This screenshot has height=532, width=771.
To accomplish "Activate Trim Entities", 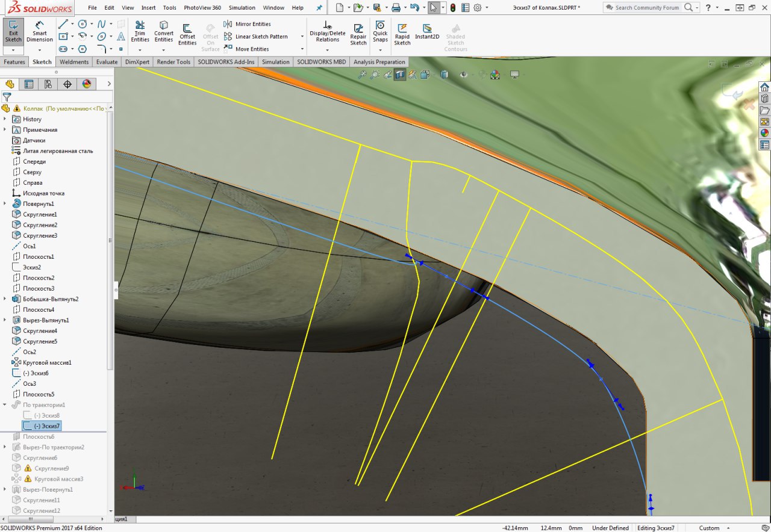I will 140,31.
